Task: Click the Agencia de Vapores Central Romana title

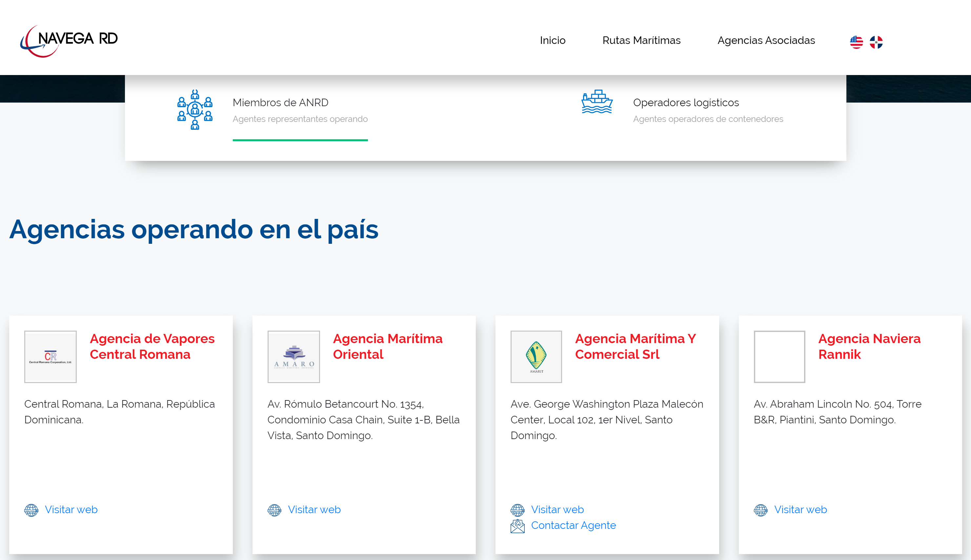Action: (x=152, y=346)
